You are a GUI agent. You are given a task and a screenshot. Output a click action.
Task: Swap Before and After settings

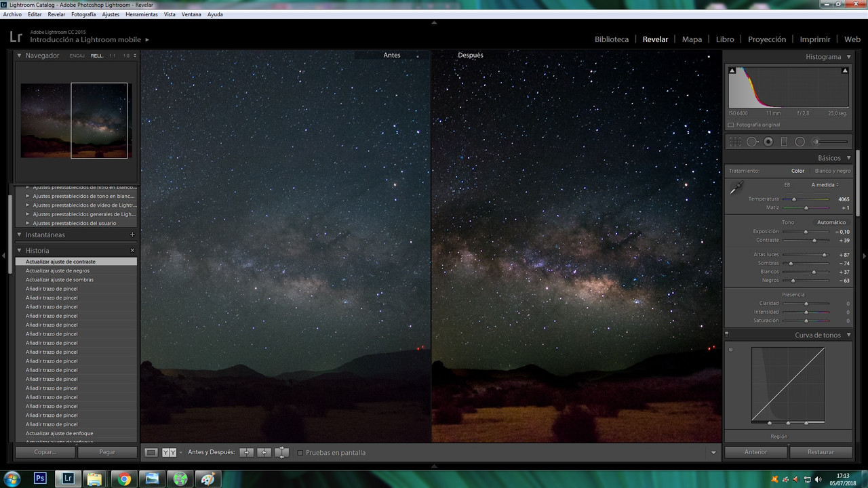coord(281,452)
